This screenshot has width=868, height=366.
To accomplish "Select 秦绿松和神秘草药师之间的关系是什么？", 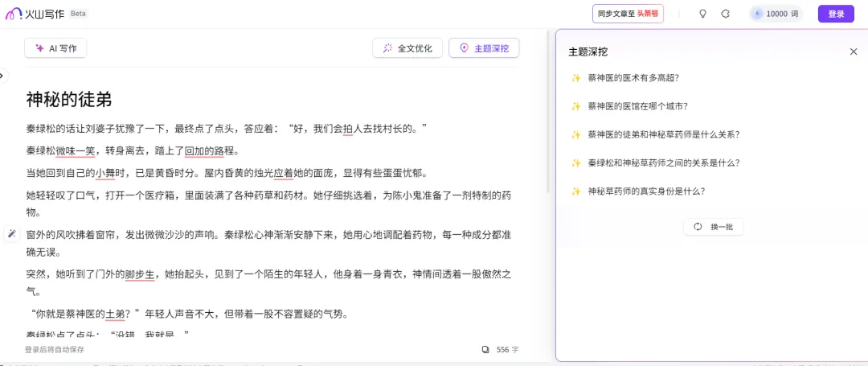I will [664, 162].
